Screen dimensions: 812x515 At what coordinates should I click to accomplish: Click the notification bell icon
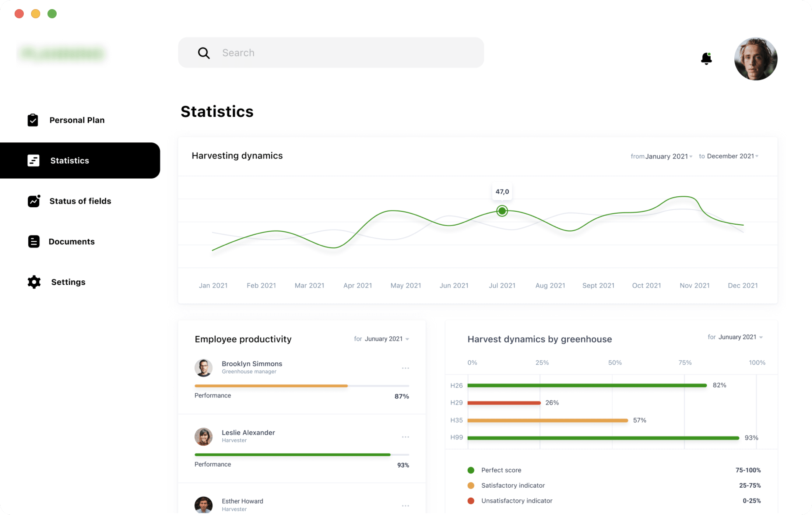[706, 59]
